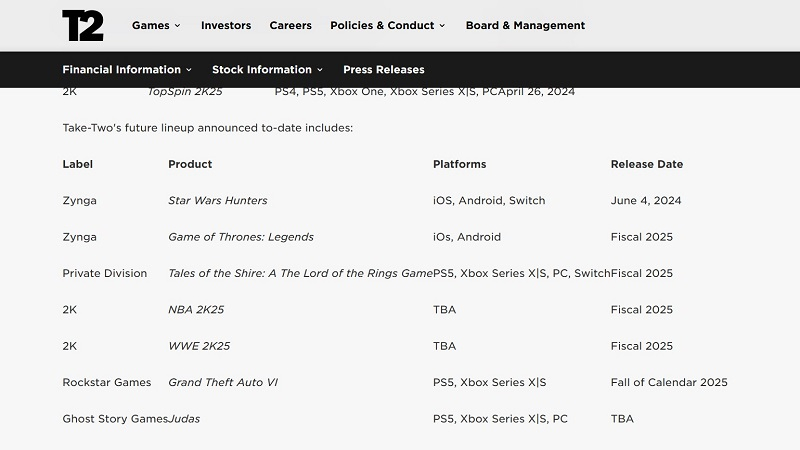Click the WWE 2K25 product entry
Screen dimensions: 800x450
[x=199, y=346]
